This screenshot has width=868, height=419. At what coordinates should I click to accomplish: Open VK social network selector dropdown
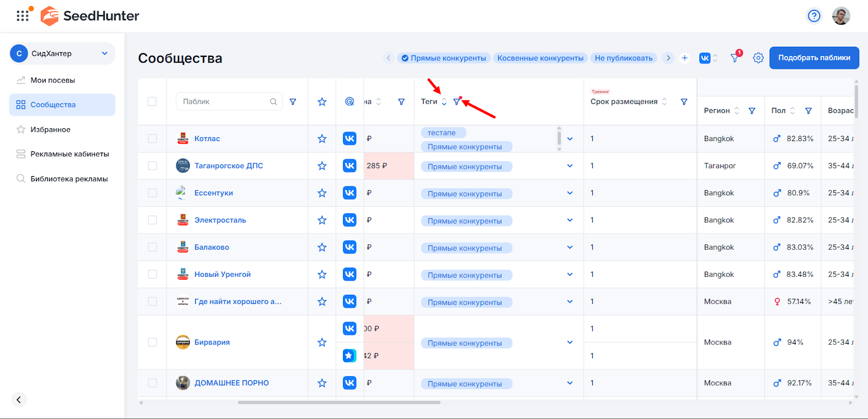point(708,58)
